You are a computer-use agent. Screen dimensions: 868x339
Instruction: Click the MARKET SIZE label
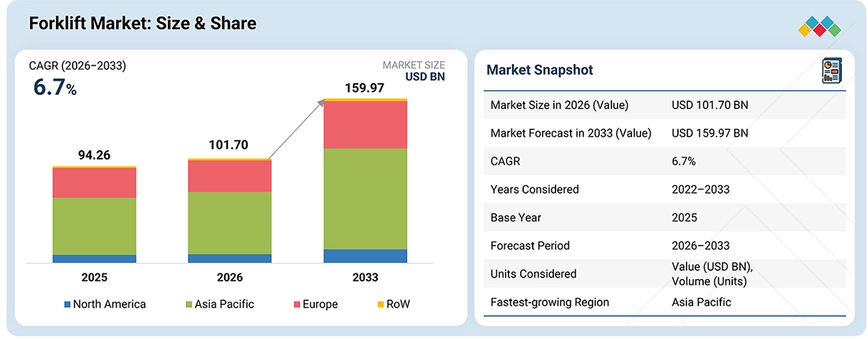point(414,66)
